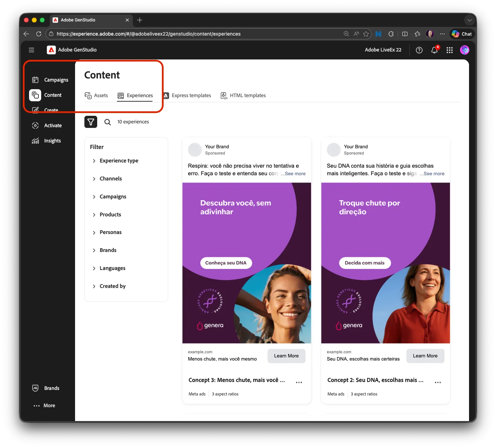Open a new browser tab with plus
Image resolution: width=496 pixels, height=448 pixels.
coord(140,20)
